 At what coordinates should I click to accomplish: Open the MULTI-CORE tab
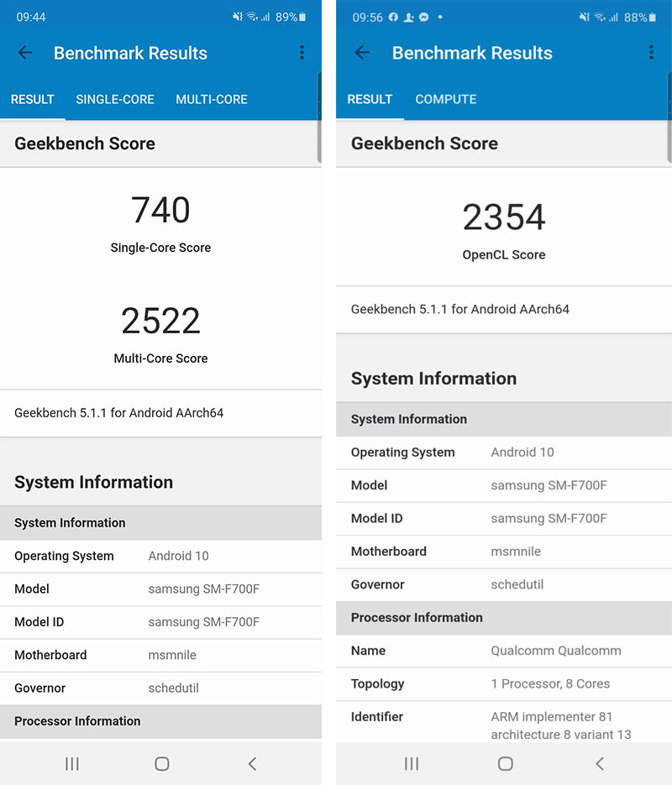(x=211, y=99)
